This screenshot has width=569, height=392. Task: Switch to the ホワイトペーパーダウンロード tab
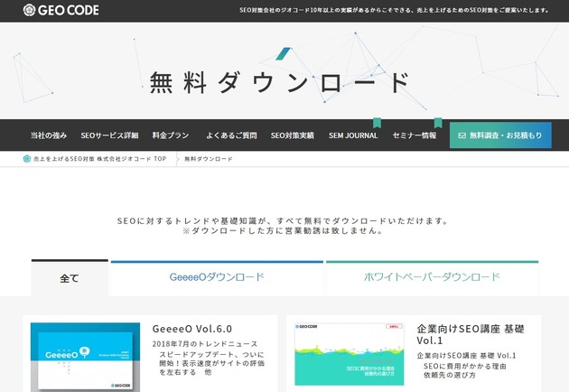tap(433, 277)
